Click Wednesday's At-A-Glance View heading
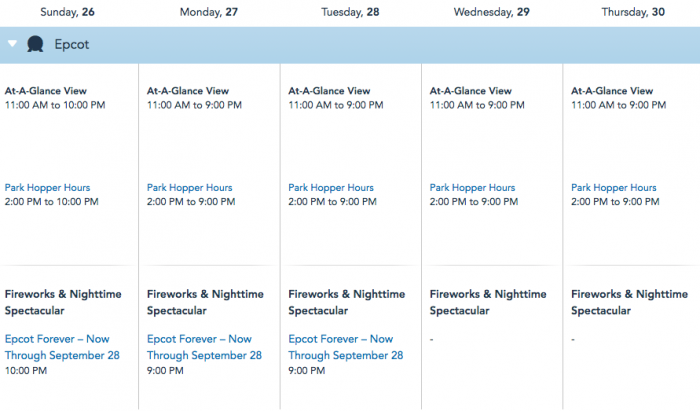The height and width of the screenshot is (411, 700). pos(475,89)
